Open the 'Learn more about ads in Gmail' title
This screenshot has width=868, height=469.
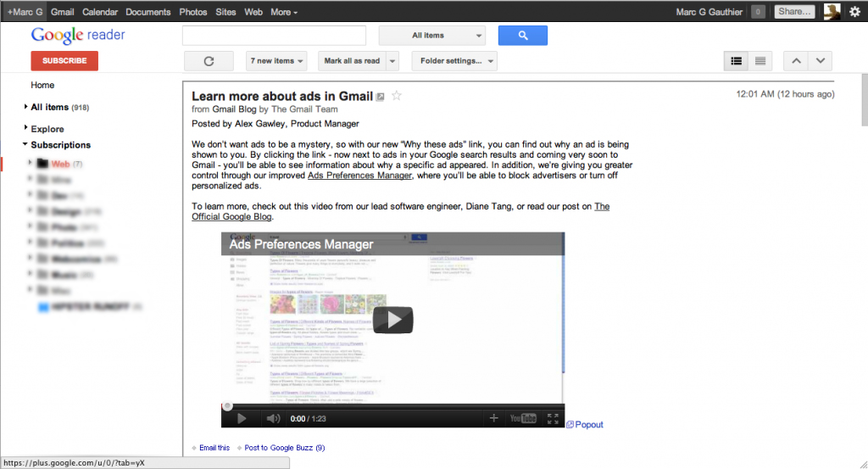282,97
